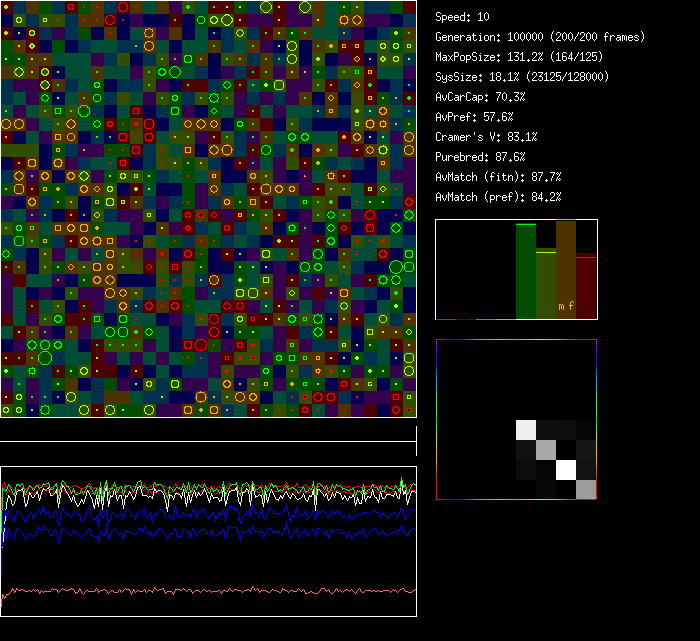Click the Speed: 10 readout

tap(462, 17)
